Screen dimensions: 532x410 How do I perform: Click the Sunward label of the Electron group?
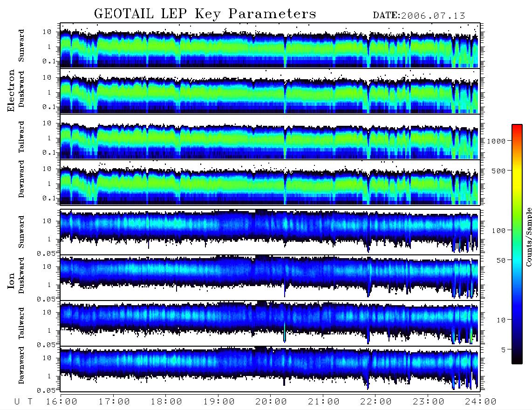click(22, 45)
